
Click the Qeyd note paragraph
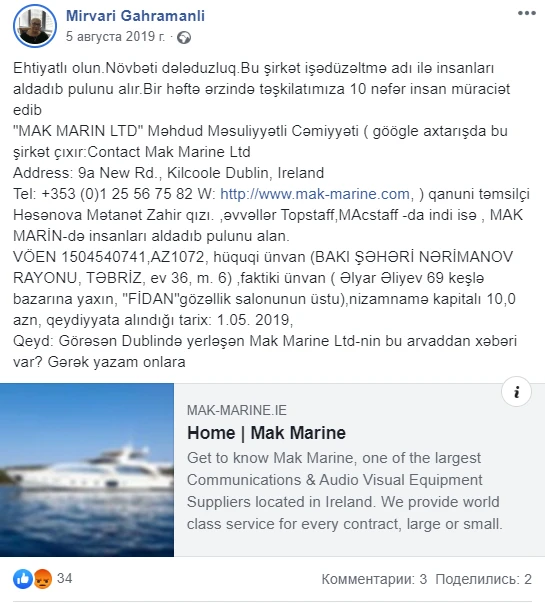pos(265,351)
